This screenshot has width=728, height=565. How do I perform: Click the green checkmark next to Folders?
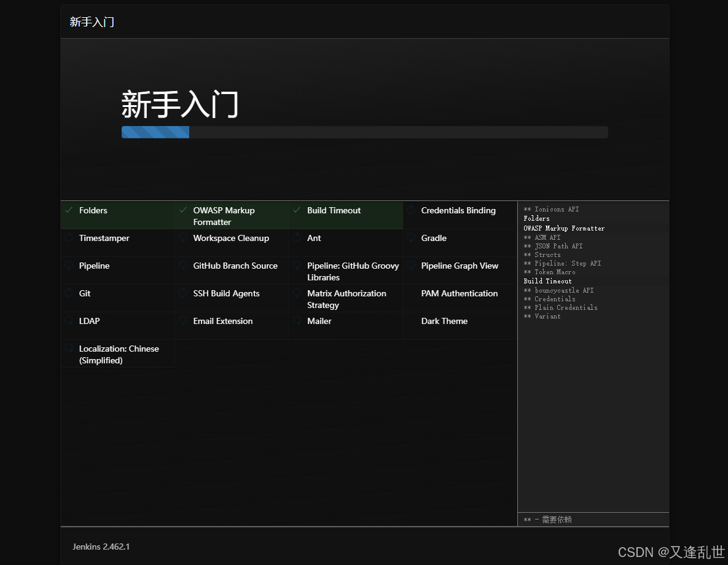pyautogui.click(x=69, y=210)
